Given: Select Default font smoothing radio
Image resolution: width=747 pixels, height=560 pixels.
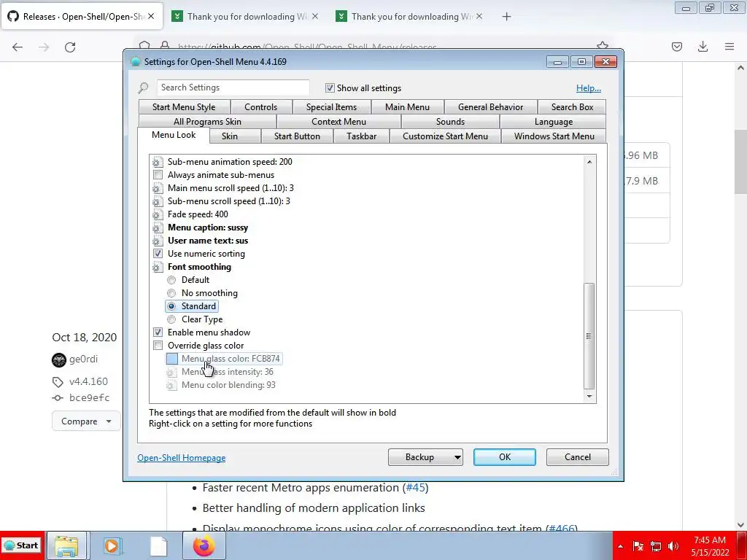Looking at the screenshot, I should [x=171, y=280].
